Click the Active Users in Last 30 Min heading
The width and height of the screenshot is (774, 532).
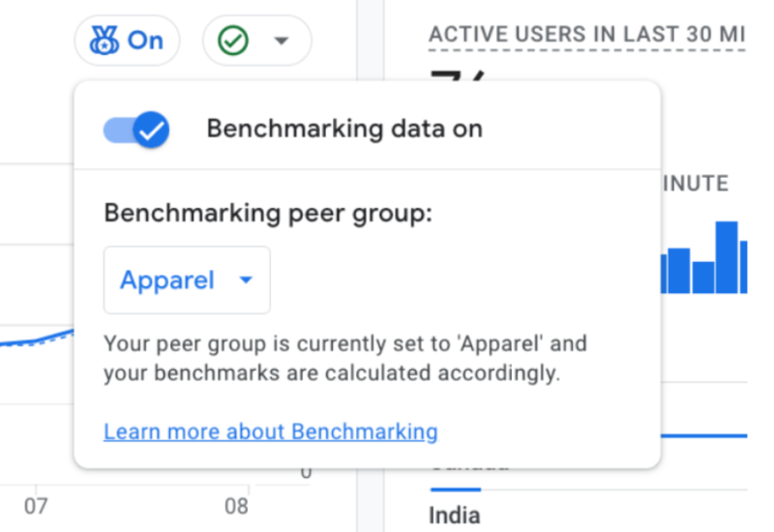(587, 35)
